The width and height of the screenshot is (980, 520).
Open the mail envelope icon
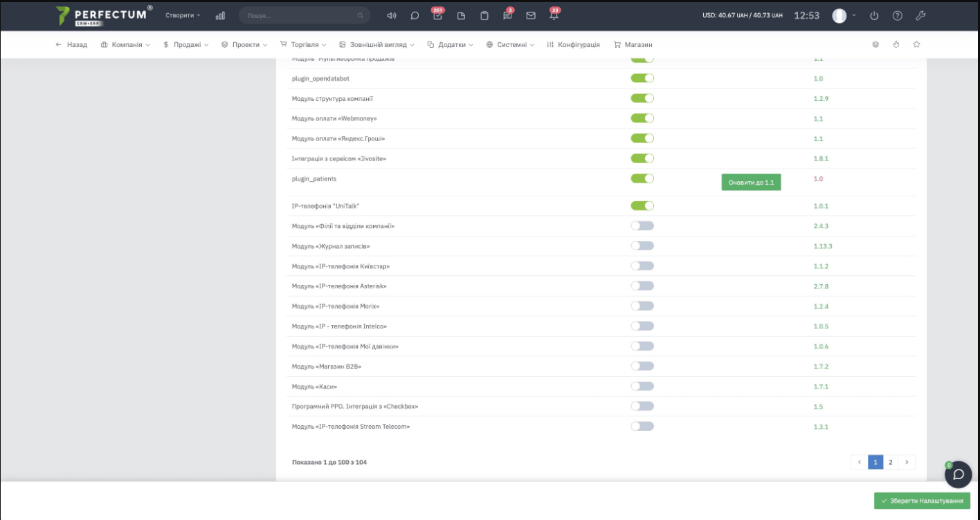[x=531, y=15]
